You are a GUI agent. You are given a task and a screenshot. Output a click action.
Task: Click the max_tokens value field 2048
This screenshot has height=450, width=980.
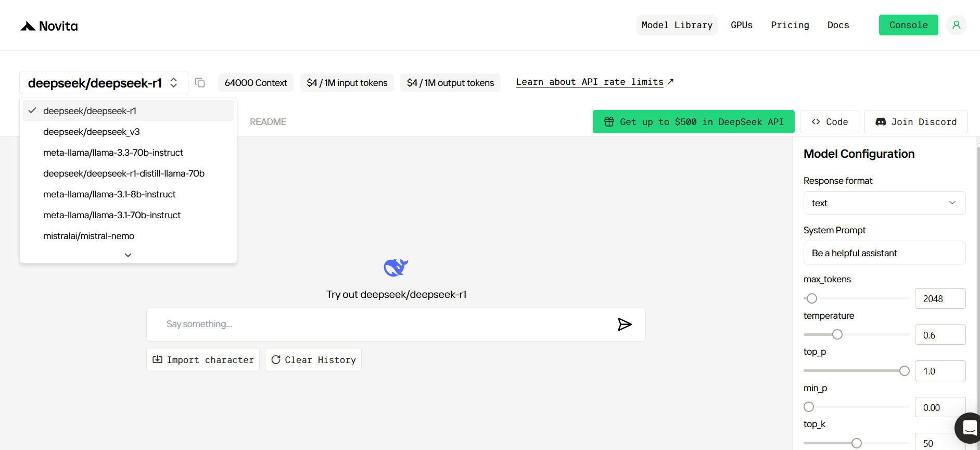(x=940, y=298)
